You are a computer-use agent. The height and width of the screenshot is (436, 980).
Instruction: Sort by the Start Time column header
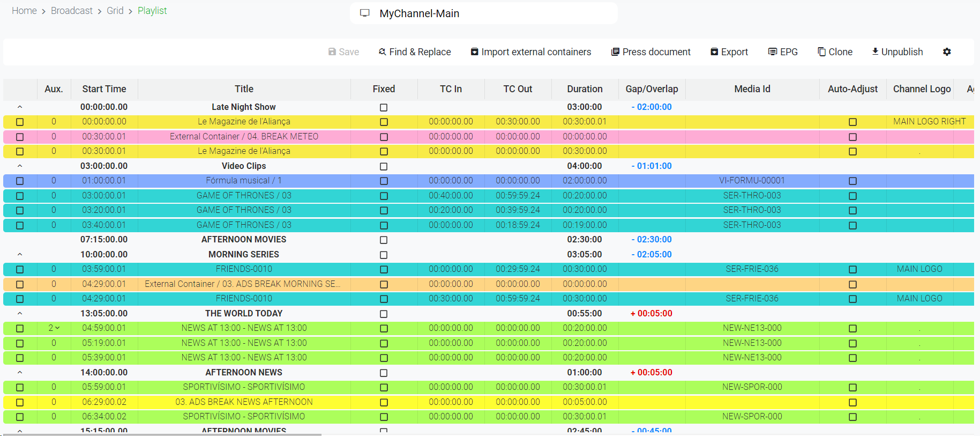(104, 89)
